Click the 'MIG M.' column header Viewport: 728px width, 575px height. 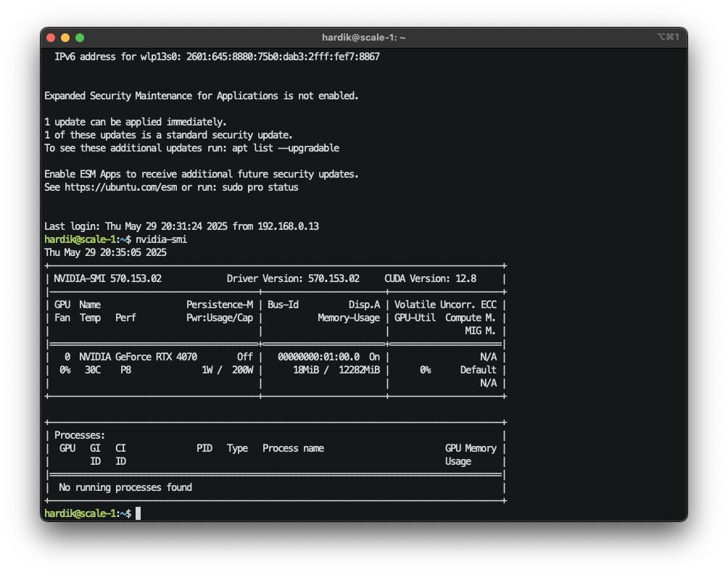click(480, 331)
